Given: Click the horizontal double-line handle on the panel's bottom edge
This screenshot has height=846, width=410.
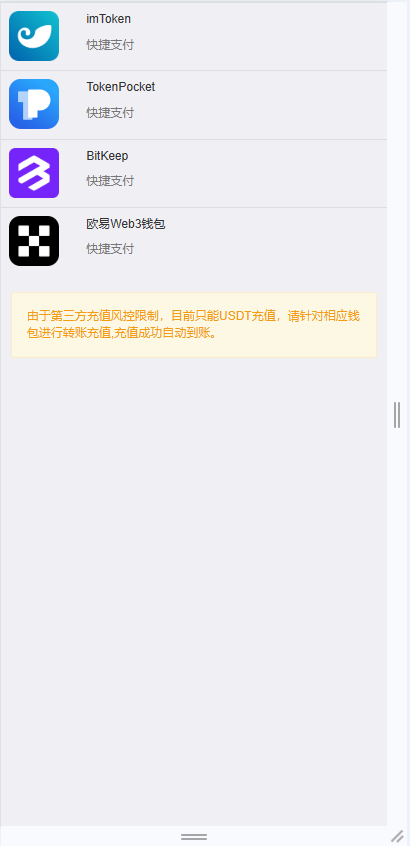Looking at the screenshot, I should click(x=194, y=837).
